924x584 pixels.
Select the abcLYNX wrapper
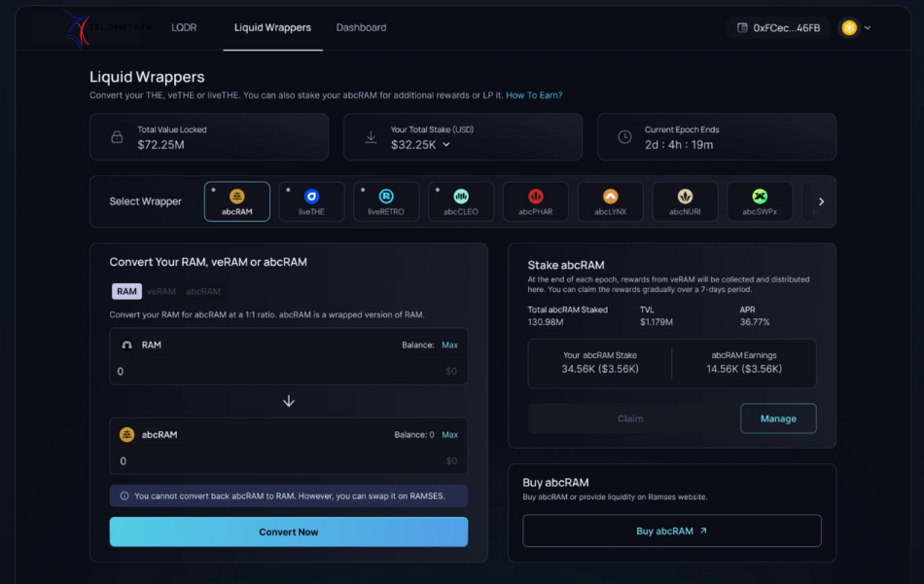point(610,201)
